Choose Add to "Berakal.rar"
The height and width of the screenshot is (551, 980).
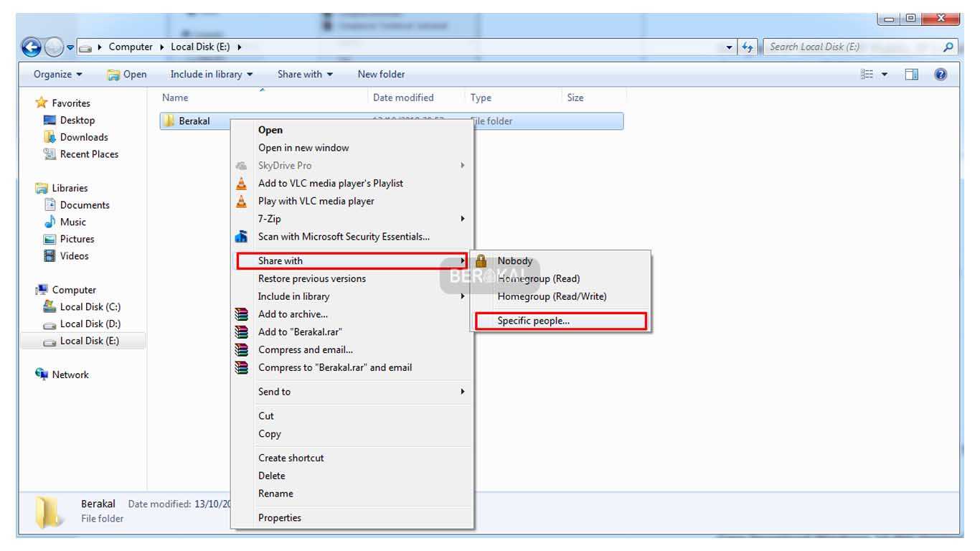tap(352, 332)
